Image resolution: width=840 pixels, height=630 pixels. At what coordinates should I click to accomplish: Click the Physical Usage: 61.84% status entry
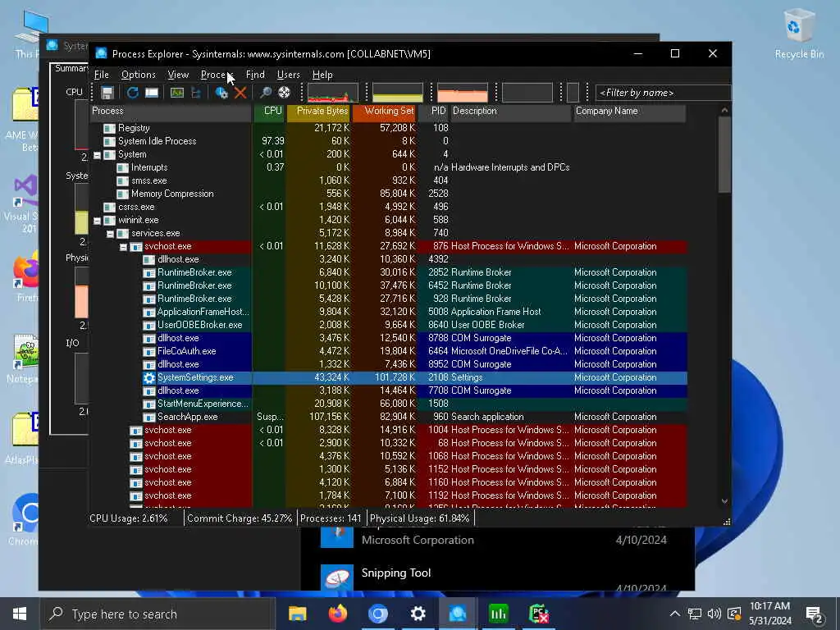(419, 518)
